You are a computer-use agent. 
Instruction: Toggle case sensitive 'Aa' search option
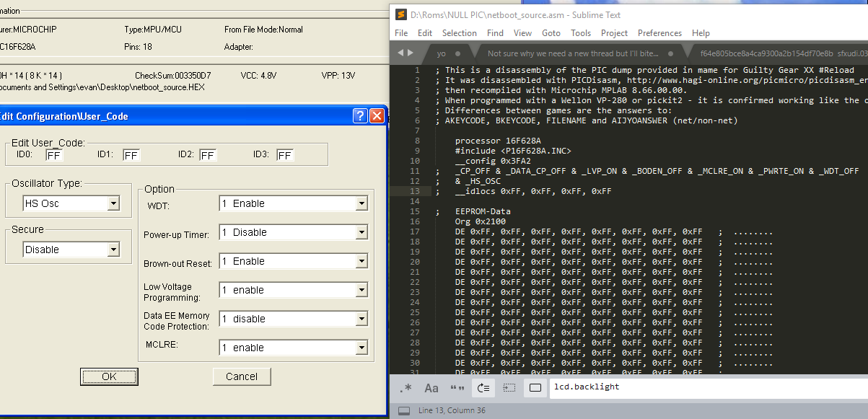tap(431, 388)
